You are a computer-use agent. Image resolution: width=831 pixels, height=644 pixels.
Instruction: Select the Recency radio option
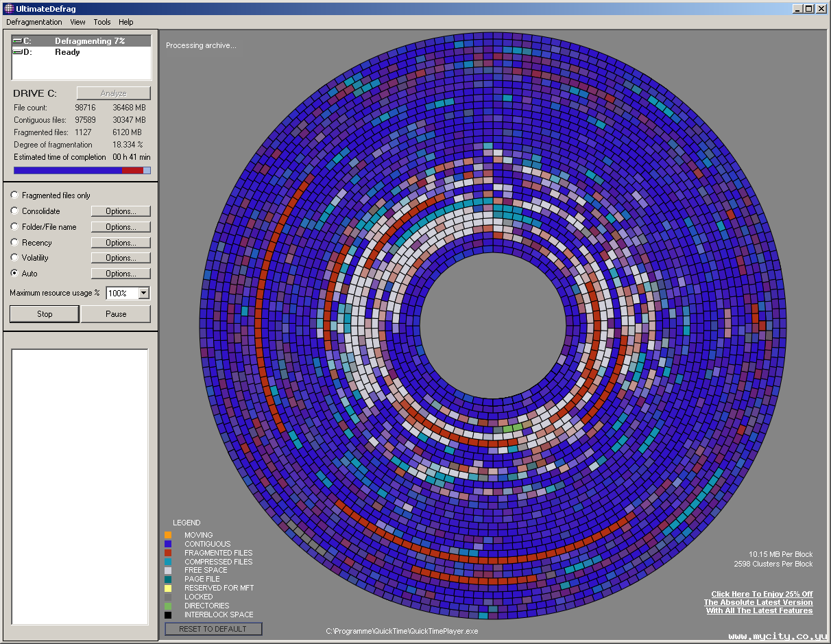pyautogui.click(x=15, y=242)
